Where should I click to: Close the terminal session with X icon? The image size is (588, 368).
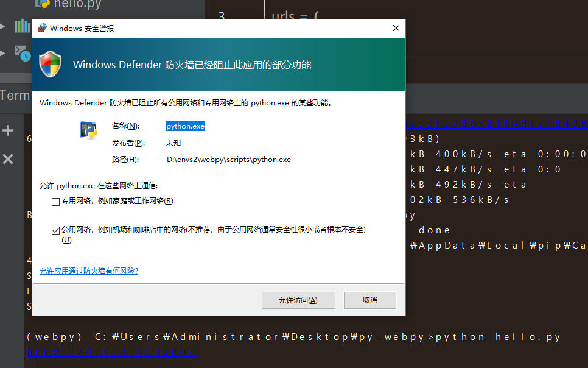click(8, 159)
